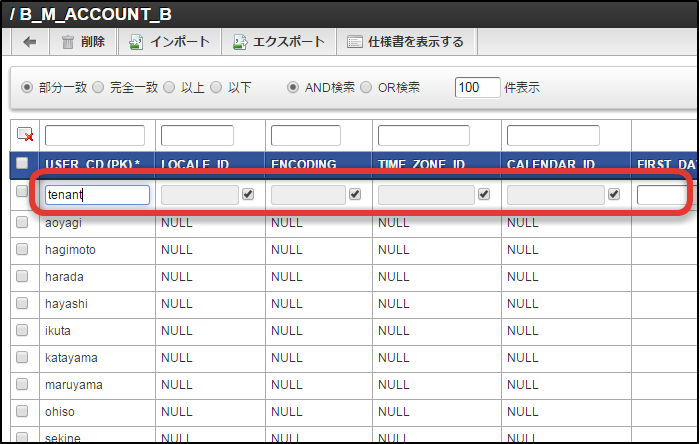Check the katayama row checkbox

coord(22,357)
